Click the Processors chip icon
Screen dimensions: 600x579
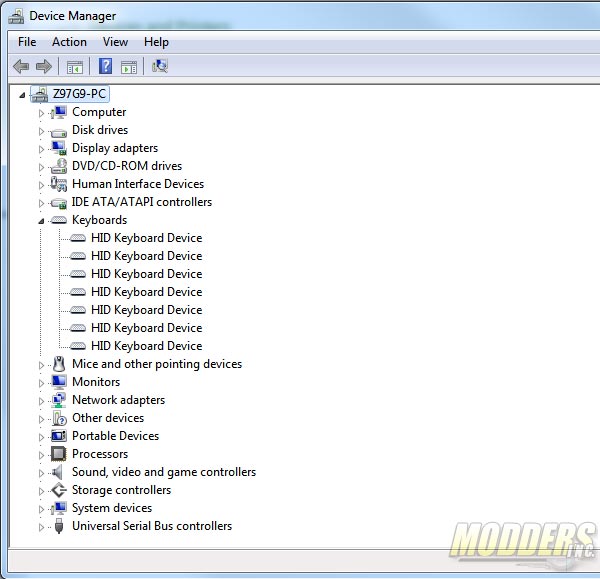click(x=59, y=454)
